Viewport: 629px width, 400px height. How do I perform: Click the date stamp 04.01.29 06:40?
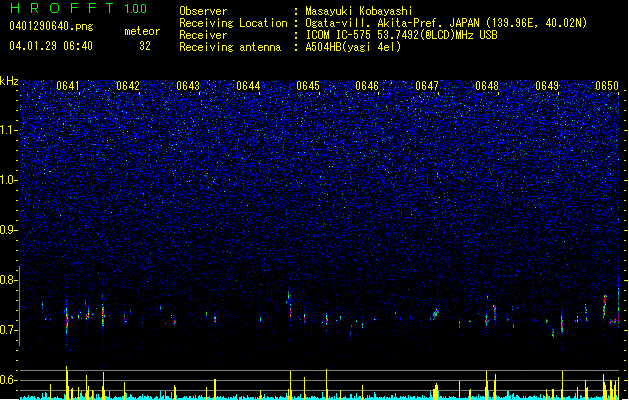(51, 46)
